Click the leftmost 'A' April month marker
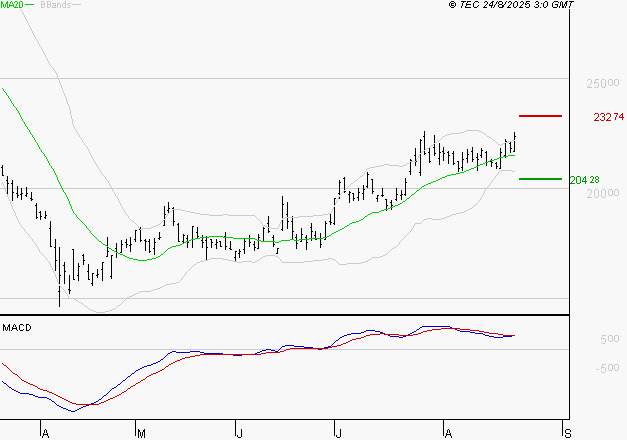 point(44,433)
